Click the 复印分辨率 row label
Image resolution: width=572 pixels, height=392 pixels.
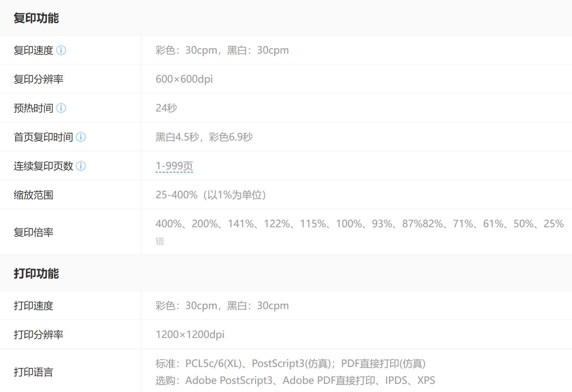pos(38,79)
